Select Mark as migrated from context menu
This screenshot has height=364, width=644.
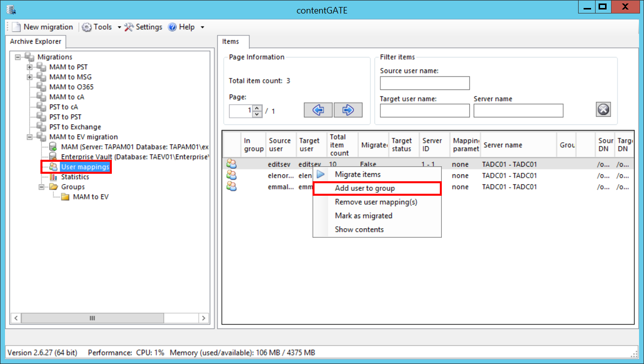[363, 216]
